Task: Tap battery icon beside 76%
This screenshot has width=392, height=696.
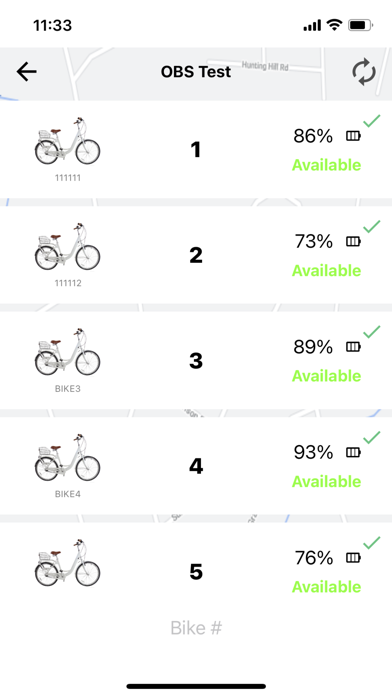Action: coord(353,558)
